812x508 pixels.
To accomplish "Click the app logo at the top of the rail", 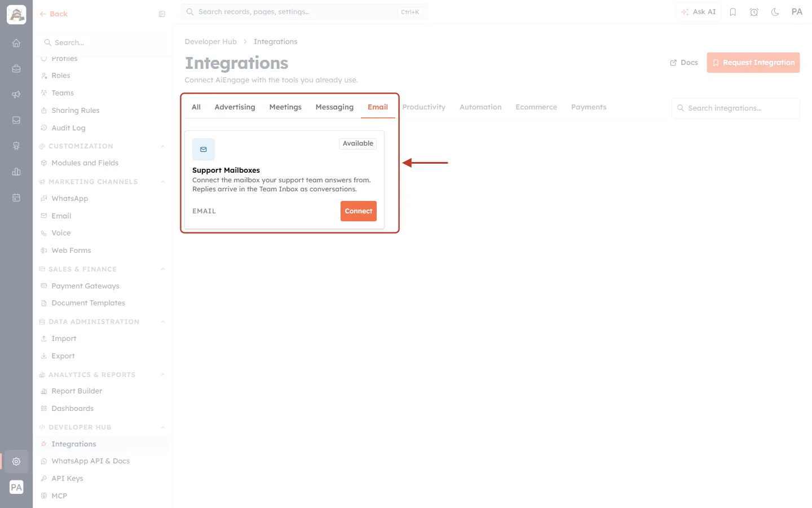I will coord(16,15).
